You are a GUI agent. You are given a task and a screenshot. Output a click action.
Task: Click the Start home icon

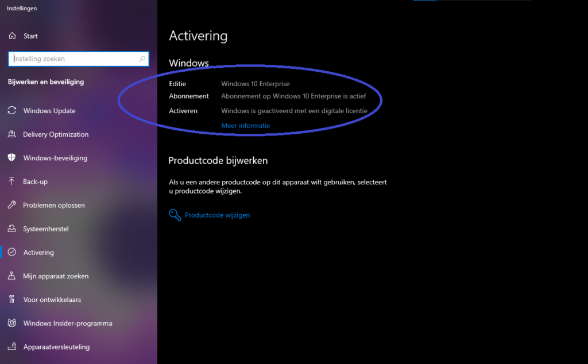13,36
